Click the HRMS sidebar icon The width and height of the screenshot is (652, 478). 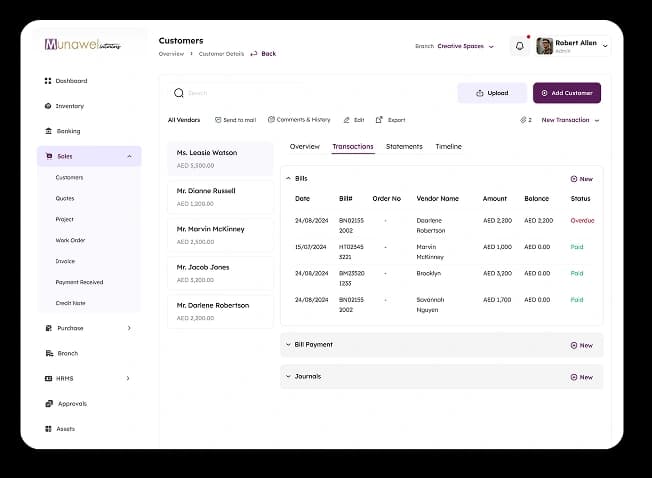48,378
